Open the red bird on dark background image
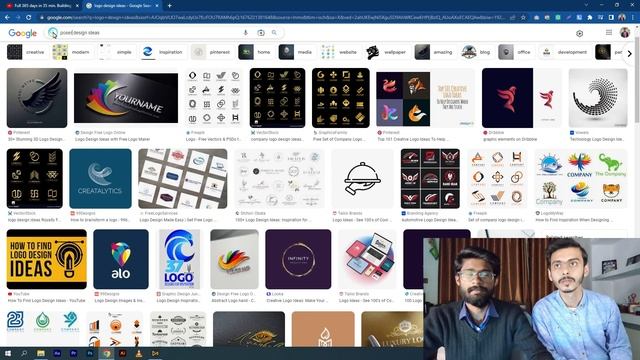640x360 pixels. tap(522, 98)
